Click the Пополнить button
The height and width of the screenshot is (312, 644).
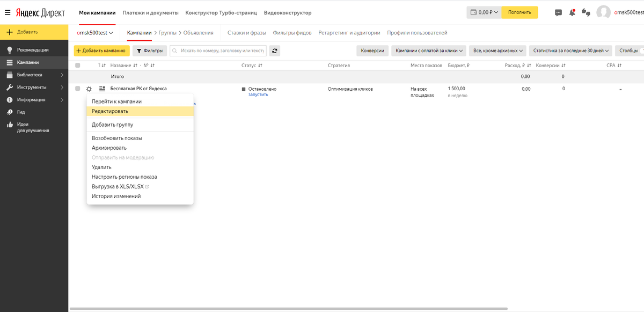[x=519, y=12]
